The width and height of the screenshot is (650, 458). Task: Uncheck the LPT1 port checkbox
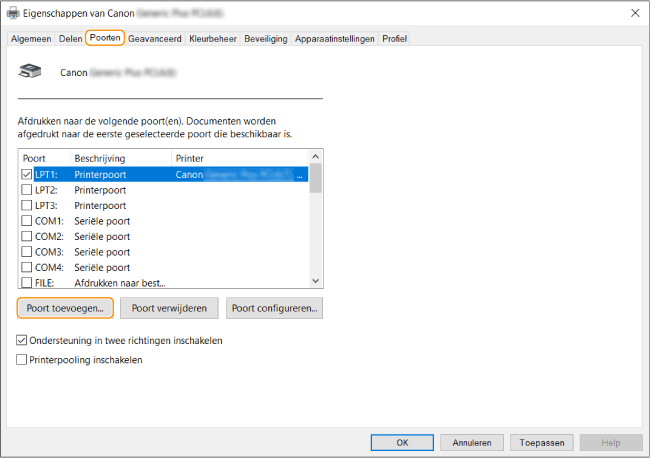(26, 173)
